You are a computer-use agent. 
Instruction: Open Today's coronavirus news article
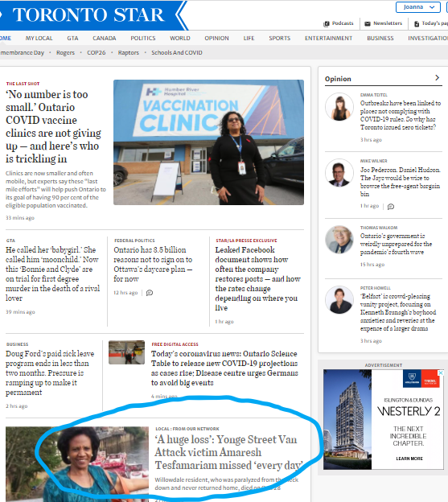[x=224, y=368]
